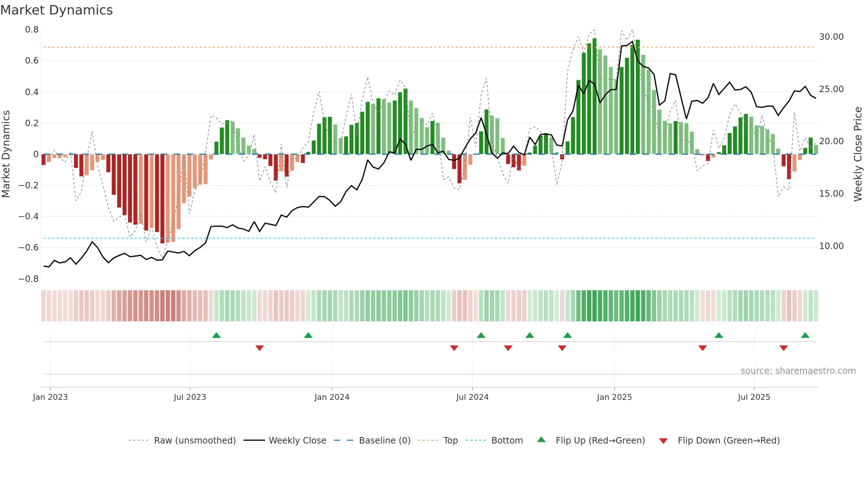
Task: Click the source: sharemaestro.com text
Action: (x=798, y=371)
